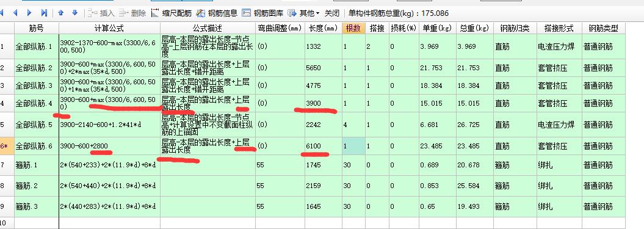
Task: Jump to last record arrow
Action: point(44,13)
